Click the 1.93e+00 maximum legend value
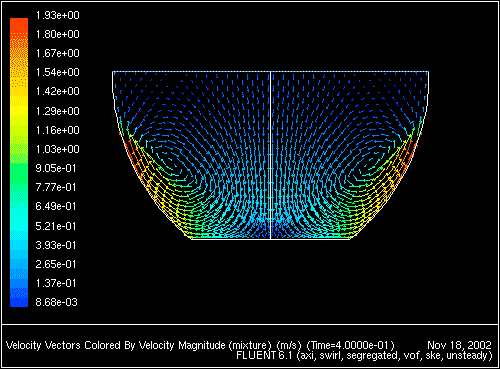This screenshot has height=369, width=500. point(58,15)
